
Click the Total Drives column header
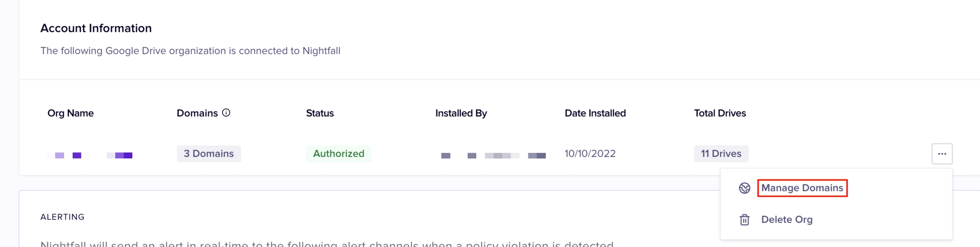point(720,113)
